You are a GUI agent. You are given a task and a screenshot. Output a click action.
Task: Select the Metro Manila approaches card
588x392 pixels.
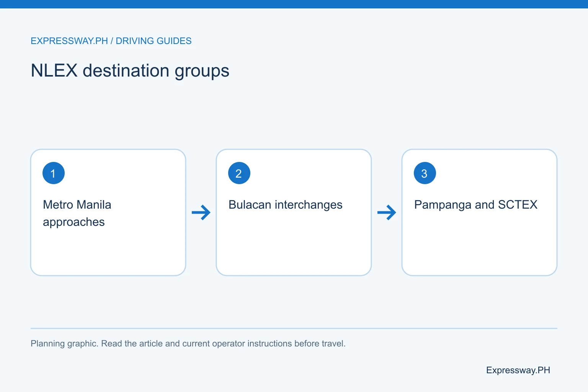coord(108,212)
